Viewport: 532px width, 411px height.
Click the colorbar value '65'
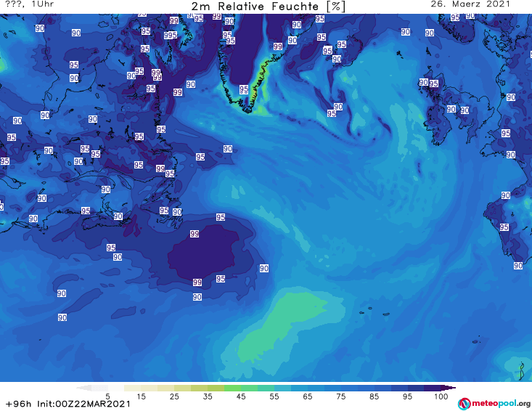point(308,396)
